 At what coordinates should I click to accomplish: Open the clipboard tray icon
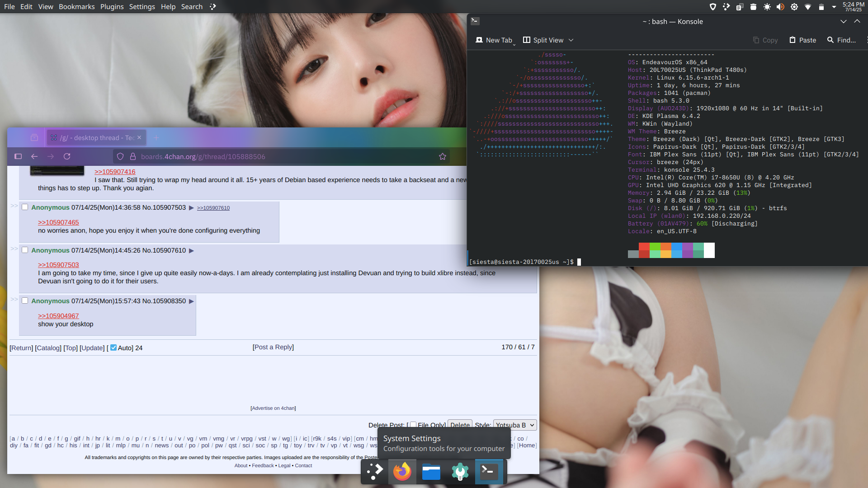click(x=740, y=7)
